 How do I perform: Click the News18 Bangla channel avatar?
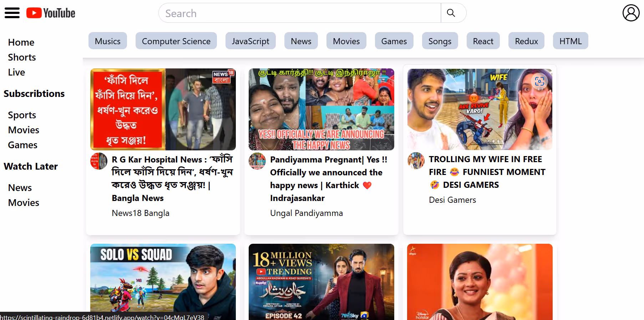99,161
